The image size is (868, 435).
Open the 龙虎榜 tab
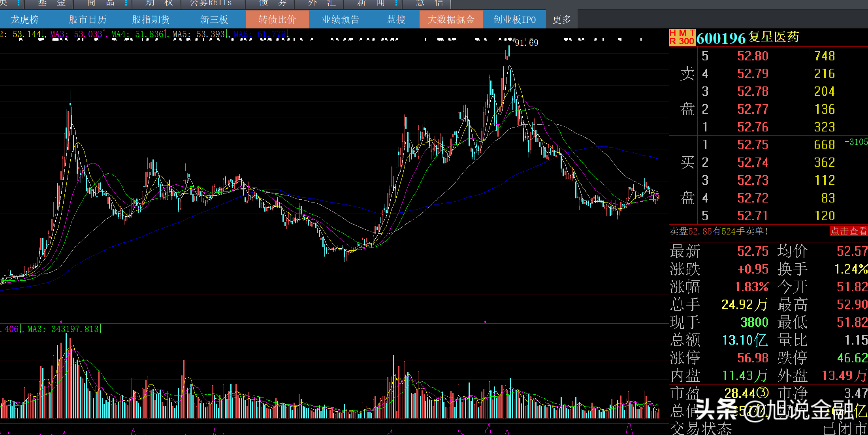coord(24,19)
